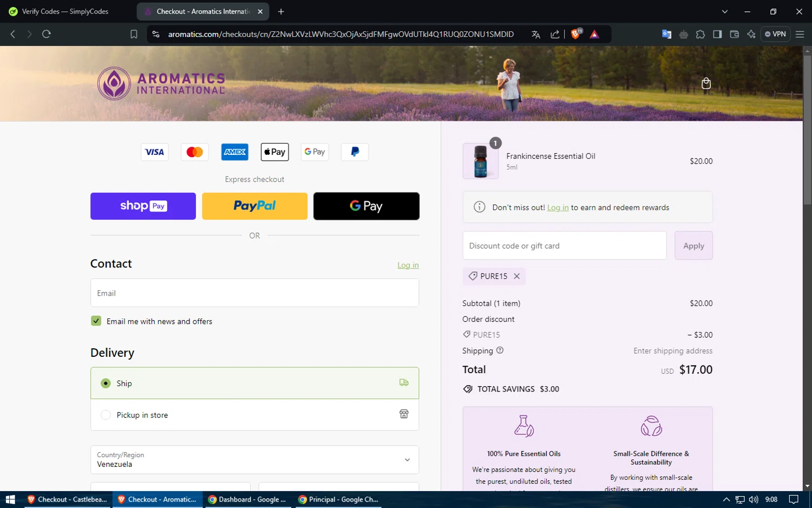
Task: Show hidden system tray icons
Action: point(726,499)
